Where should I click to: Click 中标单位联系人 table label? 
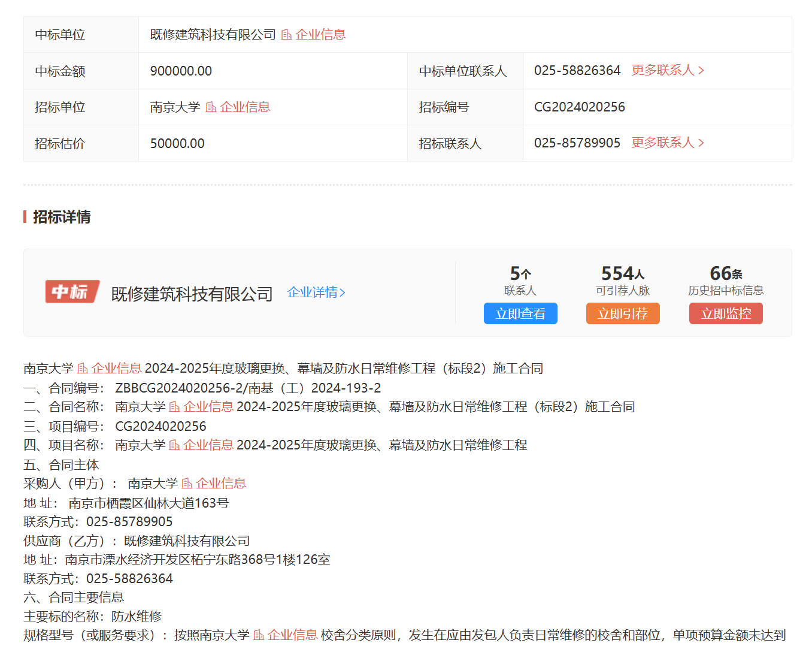pyautogui.click(x=463, y=71)
